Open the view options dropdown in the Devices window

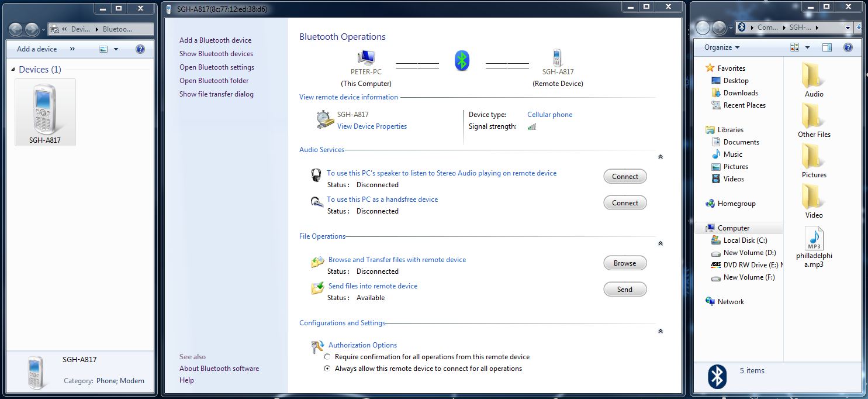click(x=116, y=49)
